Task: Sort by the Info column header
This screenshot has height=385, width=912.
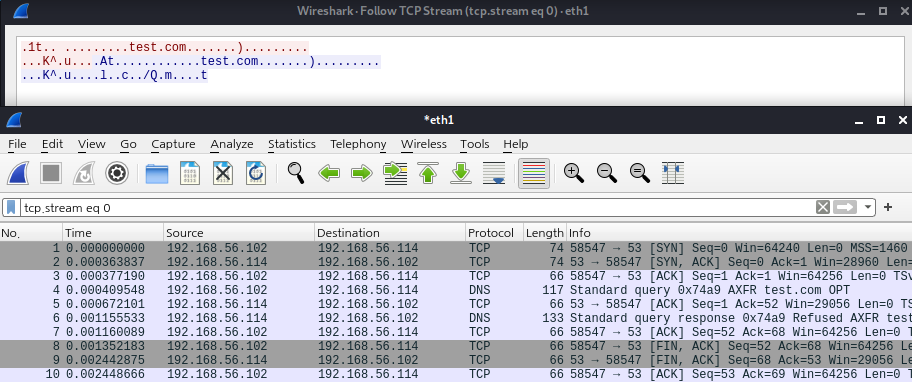Action: coord(739,233)
